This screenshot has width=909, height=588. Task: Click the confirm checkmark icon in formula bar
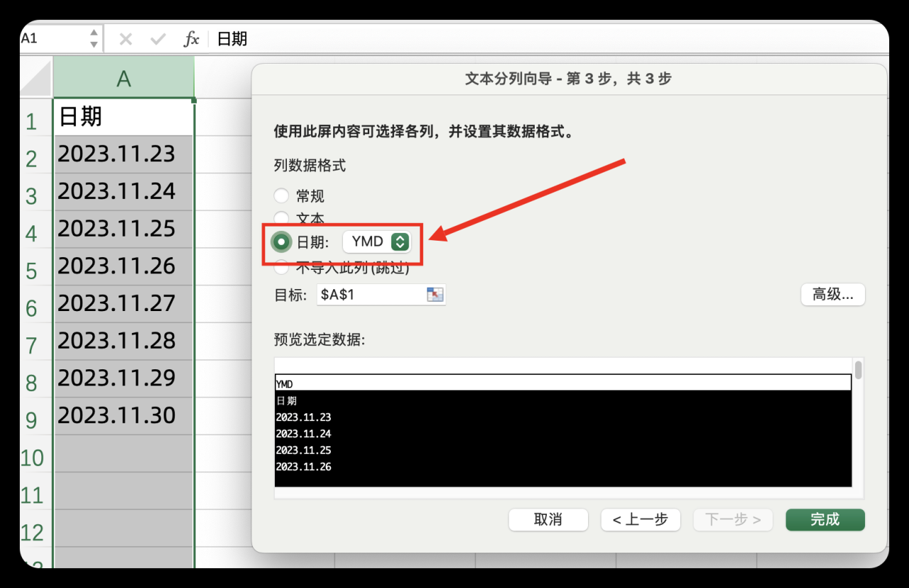[x=158, y=38]
